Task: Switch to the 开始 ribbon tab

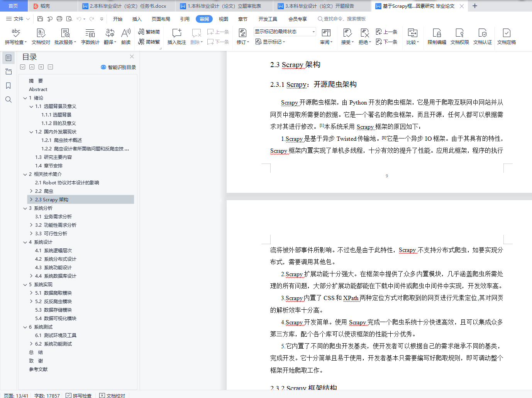Action: tap(118, 19)
